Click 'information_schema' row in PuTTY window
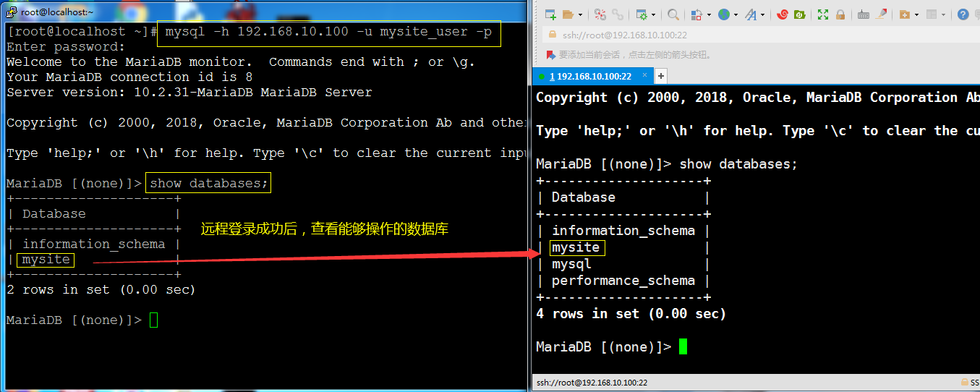Viewport: 980px width, 392px height. pyautogui.click(x=94, y=244)
